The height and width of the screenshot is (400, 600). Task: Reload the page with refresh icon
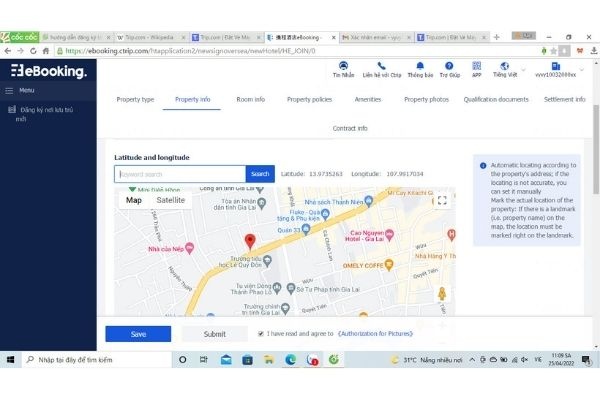[33, 51]
